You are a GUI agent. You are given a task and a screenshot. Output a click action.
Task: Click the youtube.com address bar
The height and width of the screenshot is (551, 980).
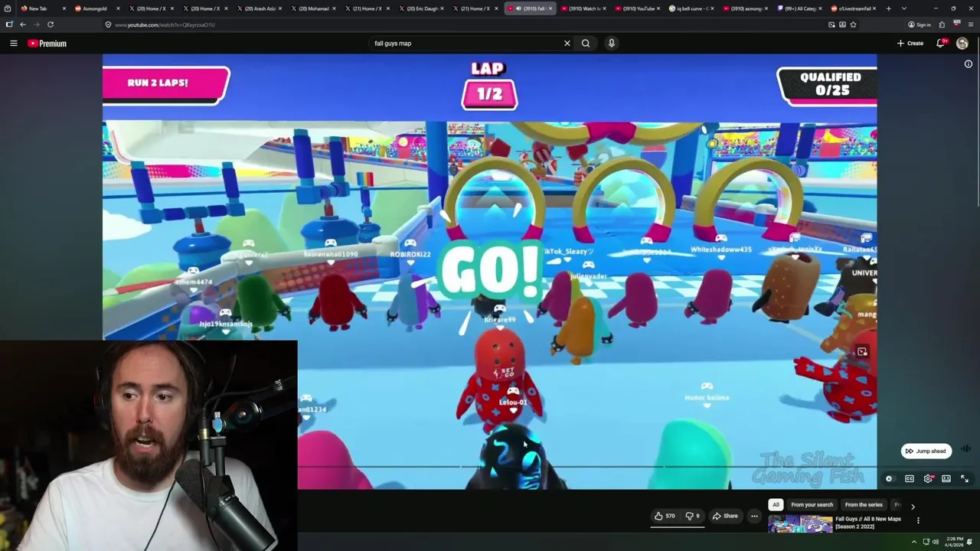[467, 24]
